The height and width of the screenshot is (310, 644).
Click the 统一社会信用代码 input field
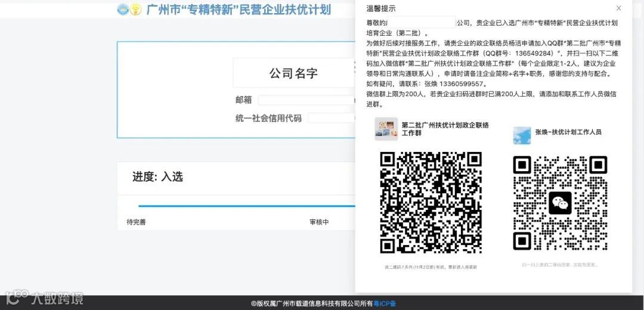[x=332, y=118]
